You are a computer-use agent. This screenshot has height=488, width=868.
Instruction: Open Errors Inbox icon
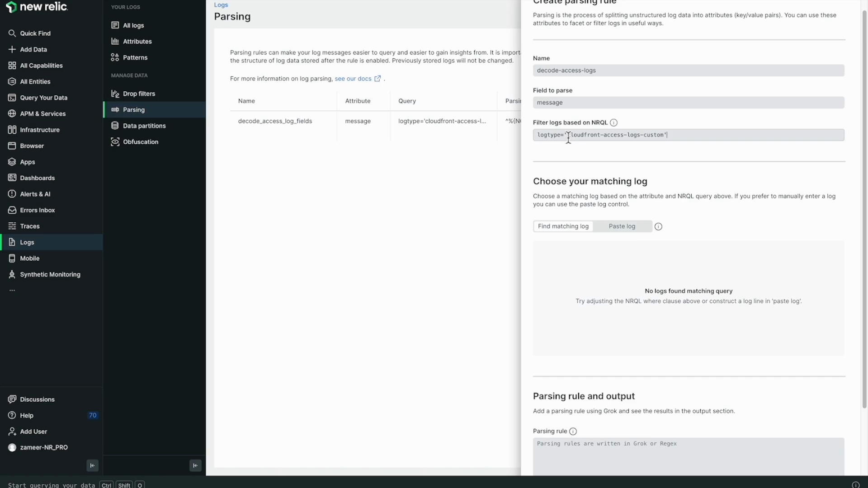click(x=12, y=210)
